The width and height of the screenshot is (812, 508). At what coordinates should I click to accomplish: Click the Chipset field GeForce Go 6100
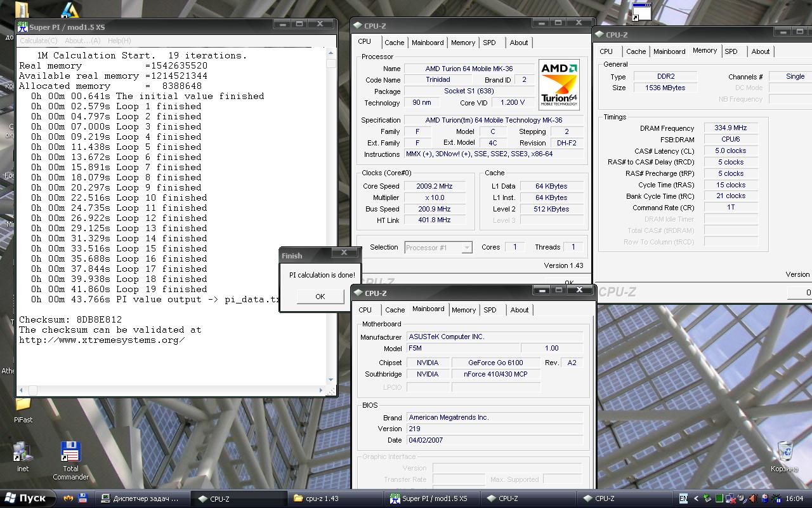[x=495, y=363]
